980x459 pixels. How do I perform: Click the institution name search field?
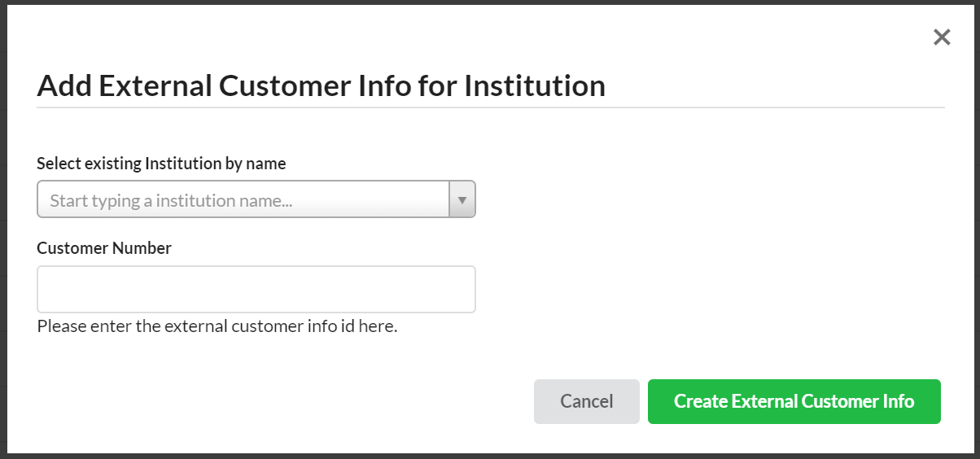click(x=244, y=199)
